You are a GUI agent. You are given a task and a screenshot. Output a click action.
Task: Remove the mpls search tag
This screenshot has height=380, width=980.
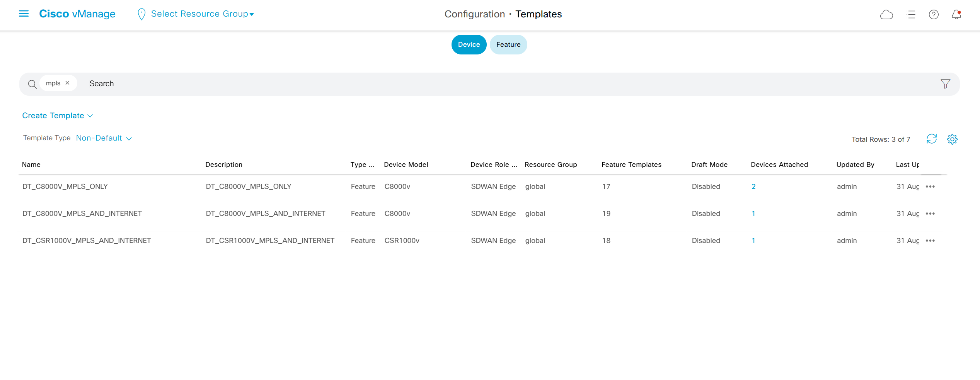point(68,83)
